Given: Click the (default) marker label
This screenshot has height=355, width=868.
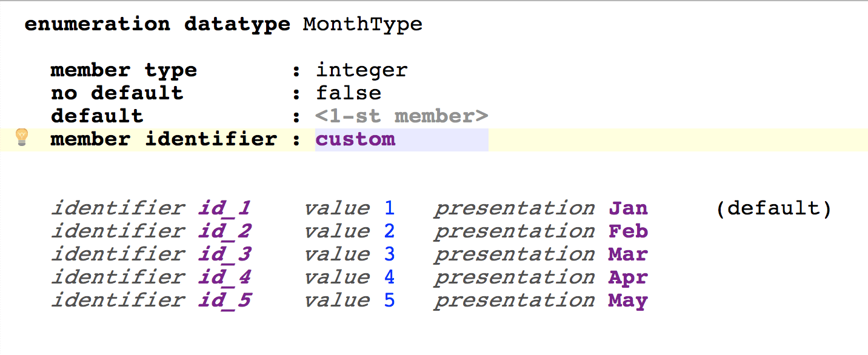Looking at the screenshot, I should tap(773, 209).
